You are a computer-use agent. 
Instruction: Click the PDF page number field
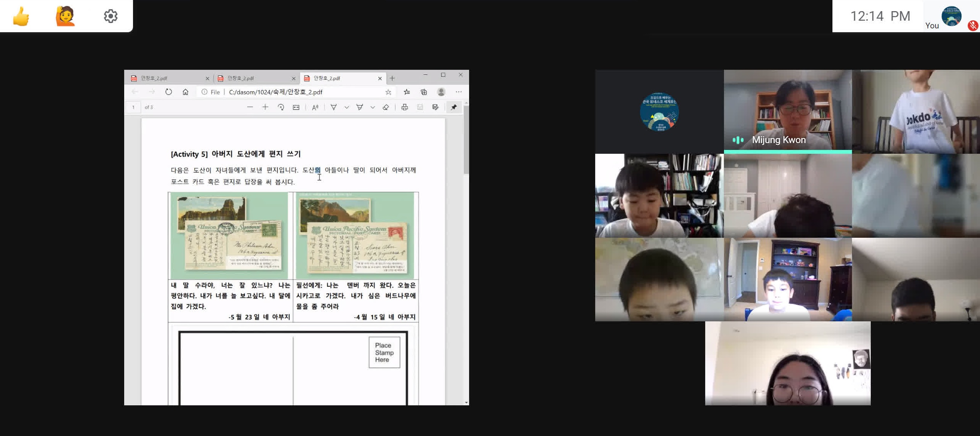tap(133, 107)
